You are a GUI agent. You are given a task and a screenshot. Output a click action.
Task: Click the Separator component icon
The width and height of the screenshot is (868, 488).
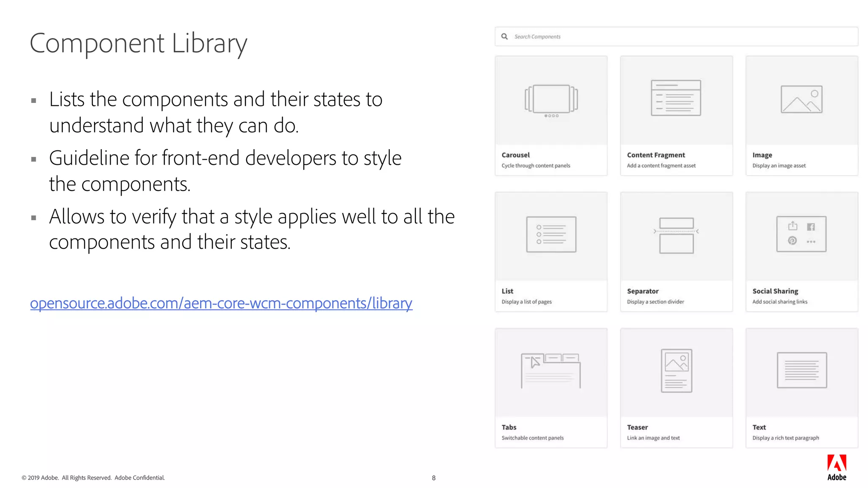676,236
